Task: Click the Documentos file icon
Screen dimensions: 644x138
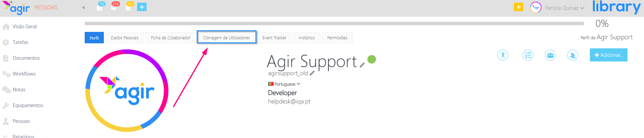Action: pyautogui.click(x=6, y=58)
